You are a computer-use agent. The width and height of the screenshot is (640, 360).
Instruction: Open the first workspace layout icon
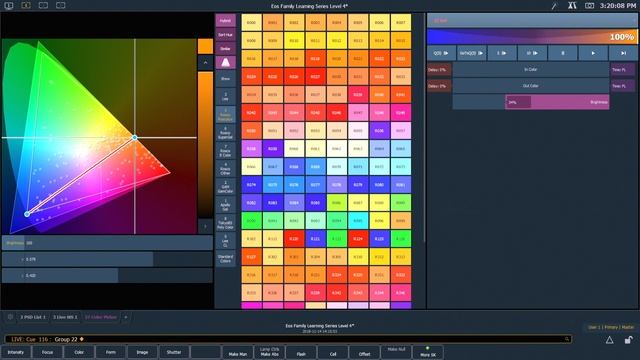tap(9, 6)
